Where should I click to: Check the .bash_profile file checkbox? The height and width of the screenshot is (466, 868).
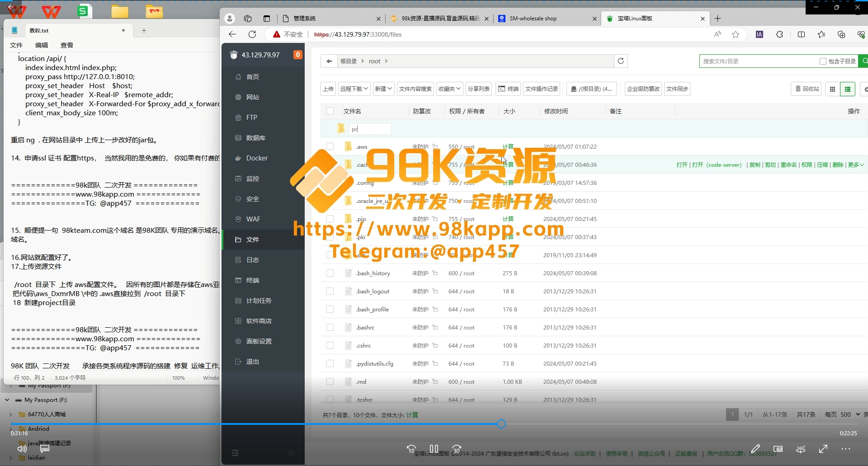click(330, 309)
